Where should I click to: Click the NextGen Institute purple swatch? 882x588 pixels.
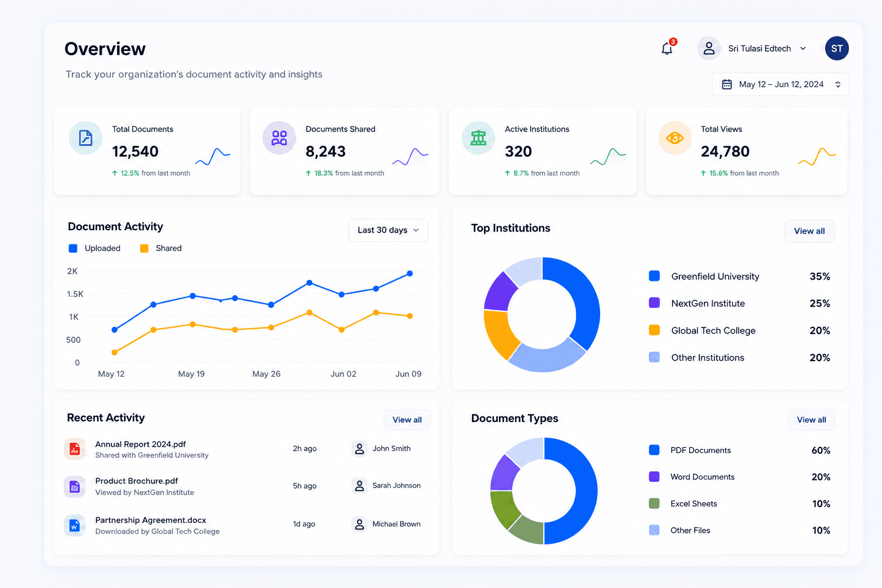pyautogui.click(x=654, y=303)
